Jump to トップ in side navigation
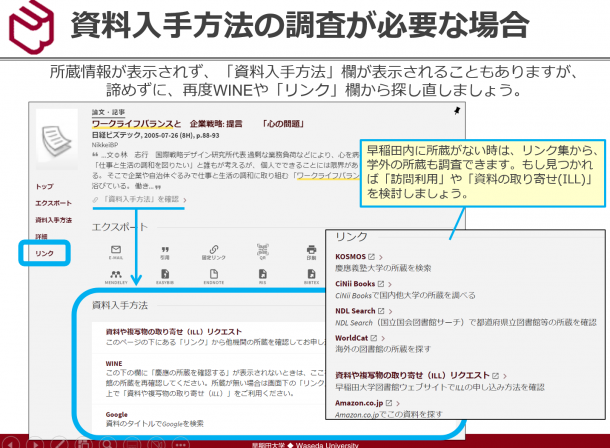The image size is (610, 448). [x=44, y=186]
